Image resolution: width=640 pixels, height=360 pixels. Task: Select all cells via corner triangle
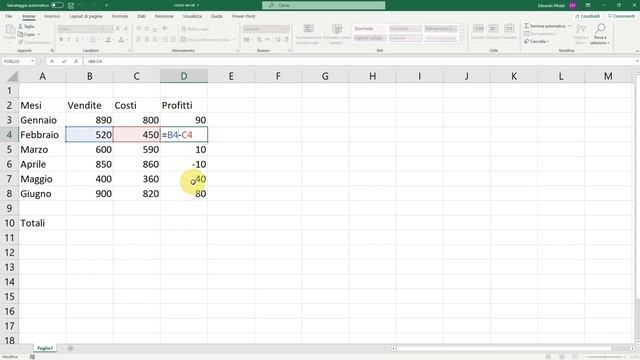(13, 76)
